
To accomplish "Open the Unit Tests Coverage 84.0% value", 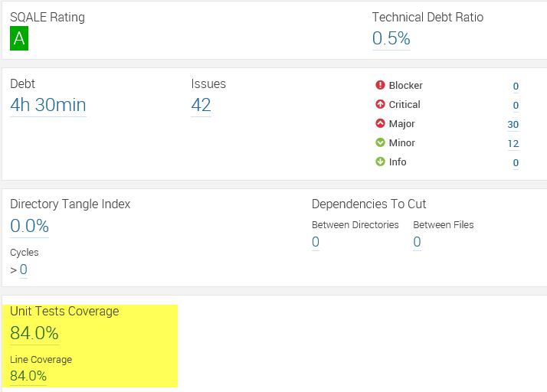I will (34, 333).
